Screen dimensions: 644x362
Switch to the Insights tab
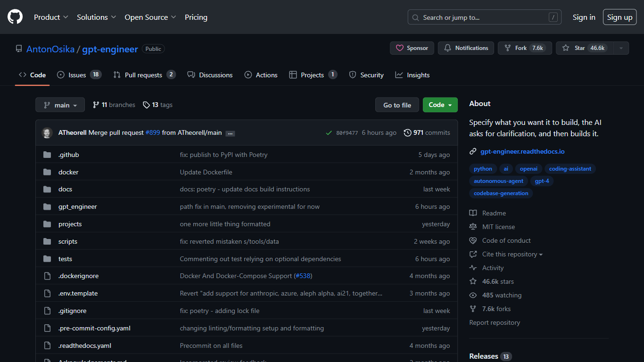pyautogui.click(x=413, y=75)
